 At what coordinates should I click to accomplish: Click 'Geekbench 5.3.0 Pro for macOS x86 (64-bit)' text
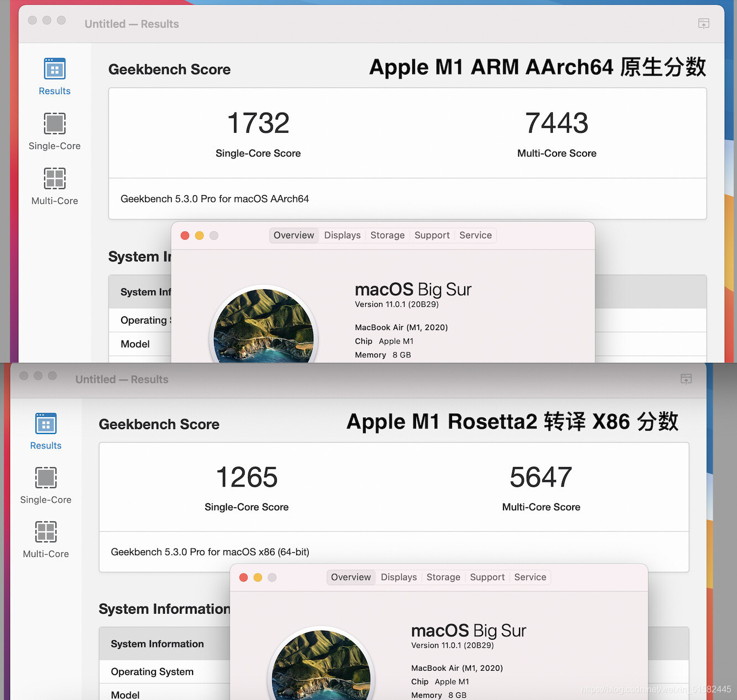point(210,552)
